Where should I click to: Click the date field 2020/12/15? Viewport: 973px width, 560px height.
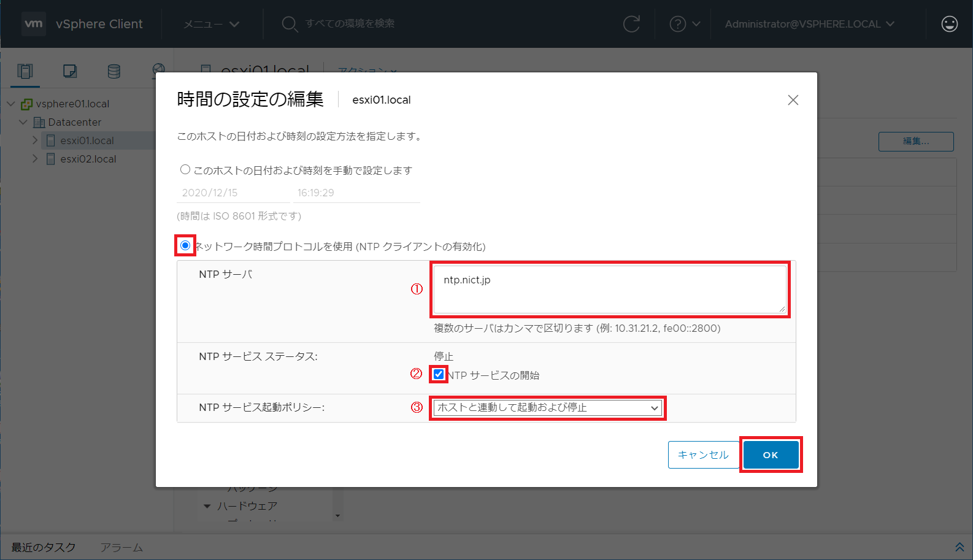point(233,193)
